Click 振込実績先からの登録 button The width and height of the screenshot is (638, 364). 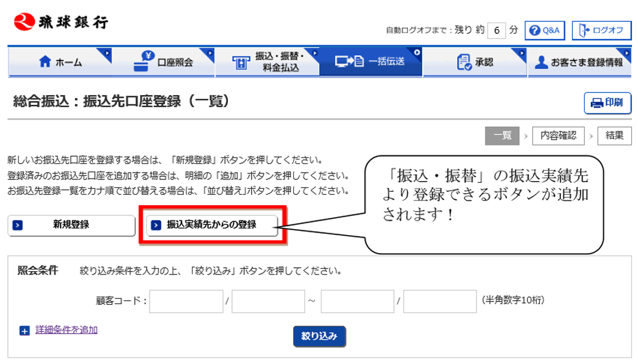[x=211, y=225]
